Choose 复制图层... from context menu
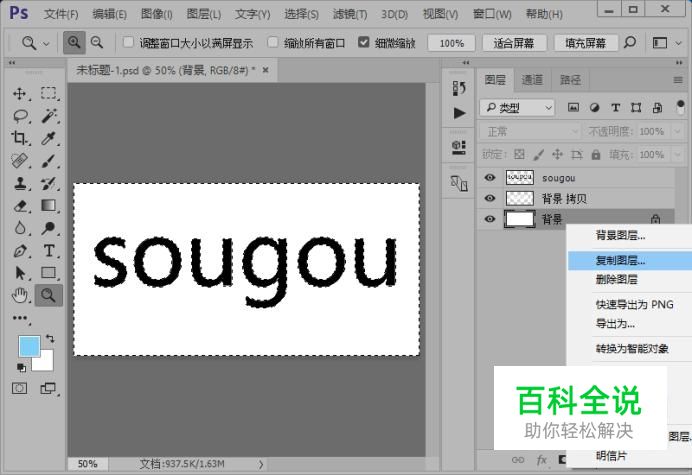The height and width of the screenshot is (475, 692). pyautogui.click(x=630, y=260)
